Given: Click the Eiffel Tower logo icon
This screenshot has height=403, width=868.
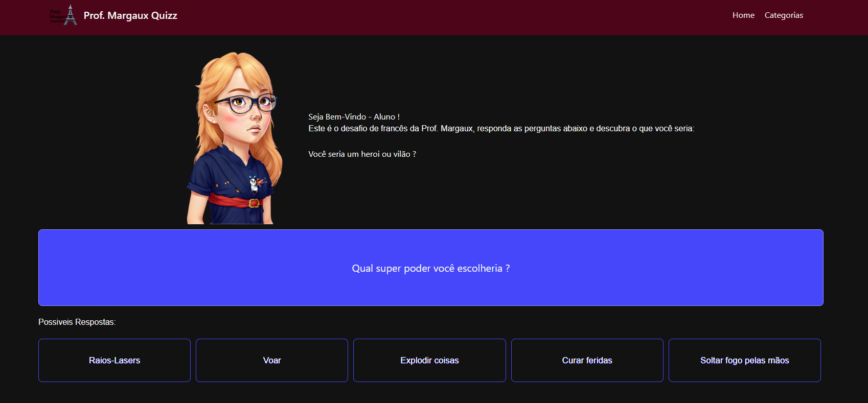Looking at the screenshot, I should tap(64, 15).
